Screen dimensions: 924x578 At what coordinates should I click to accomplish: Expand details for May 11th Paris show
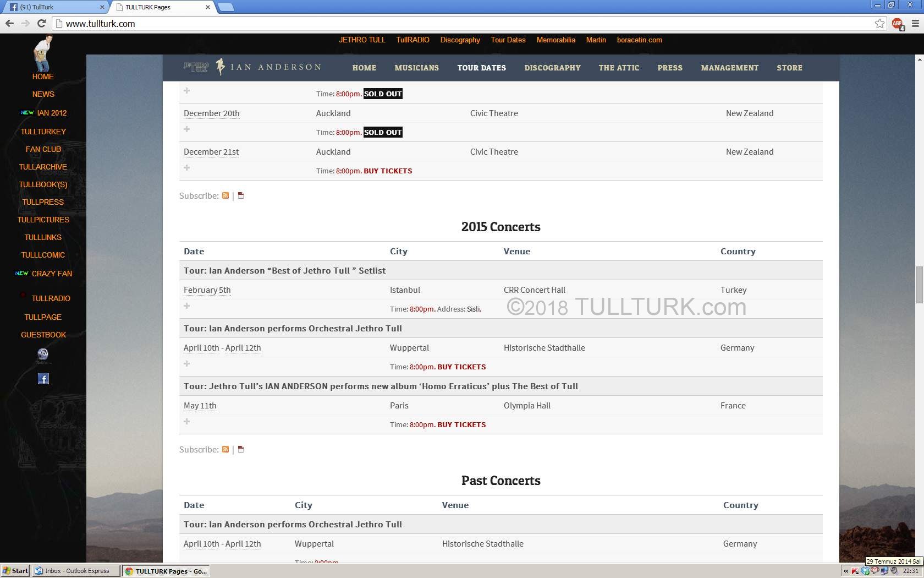pyautogui.click(x=187, y=421)
